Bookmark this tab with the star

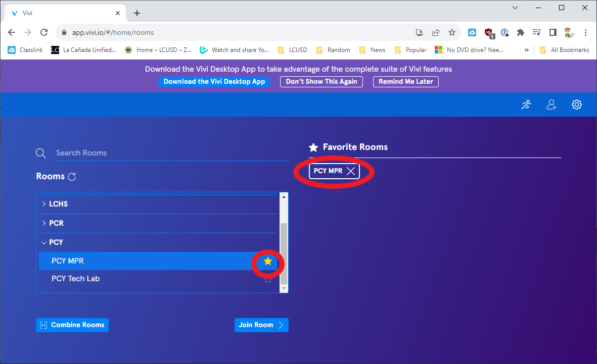(x=452, y=33)
